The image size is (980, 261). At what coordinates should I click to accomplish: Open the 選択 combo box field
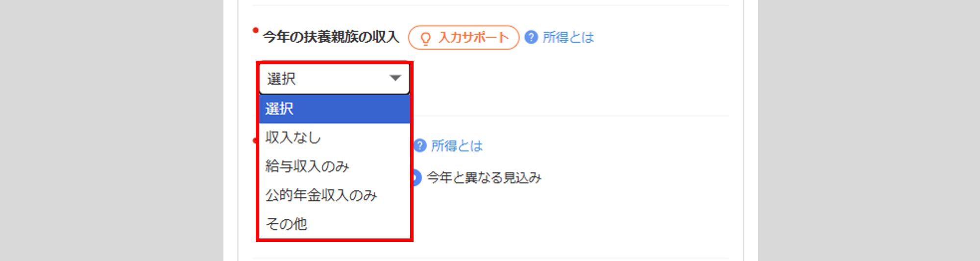coord(334,78)
